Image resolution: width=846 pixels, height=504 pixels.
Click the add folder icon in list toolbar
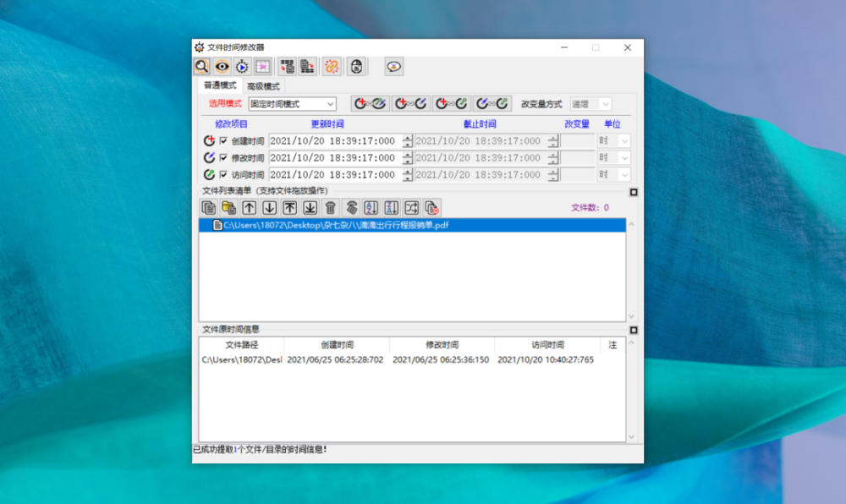pyautogui.click(x=228, y=207)
